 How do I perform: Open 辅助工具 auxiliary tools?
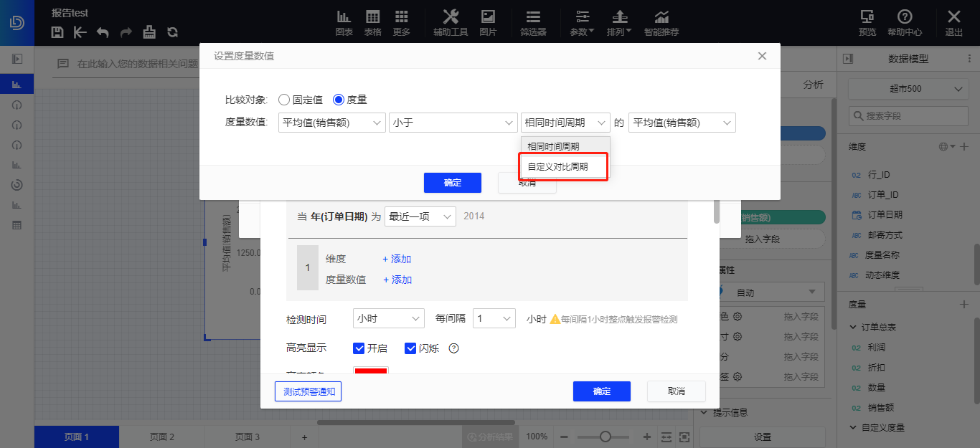click(x=451, y=22)
